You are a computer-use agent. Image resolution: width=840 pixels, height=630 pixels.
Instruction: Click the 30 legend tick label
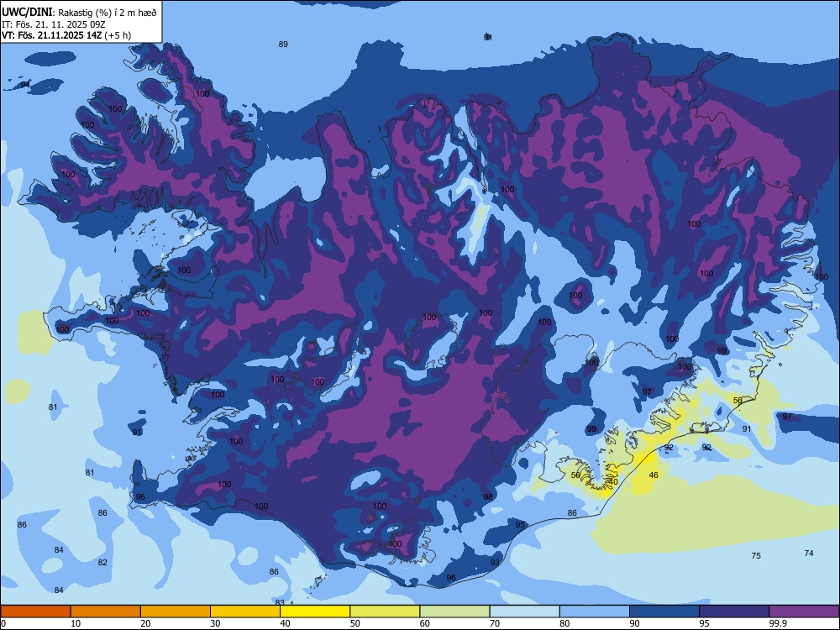coord(215,623)
